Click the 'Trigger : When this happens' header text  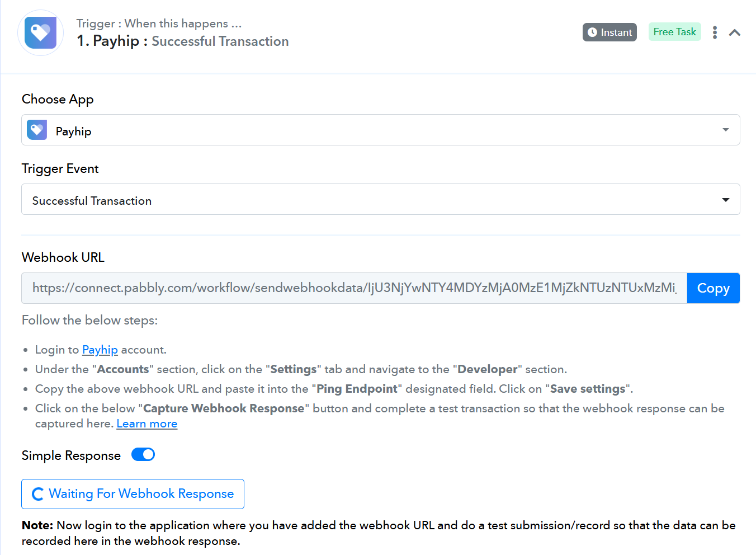point(159,23)
